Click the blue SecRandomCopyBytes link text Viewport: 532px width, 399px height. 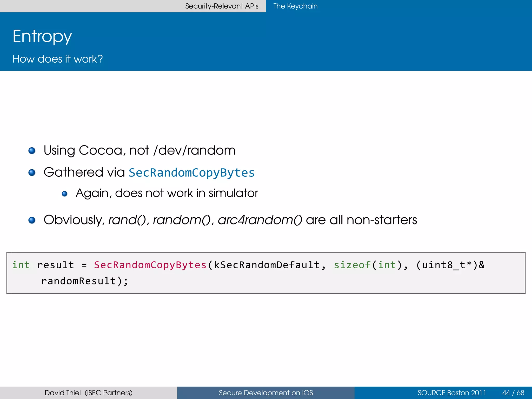192,173
